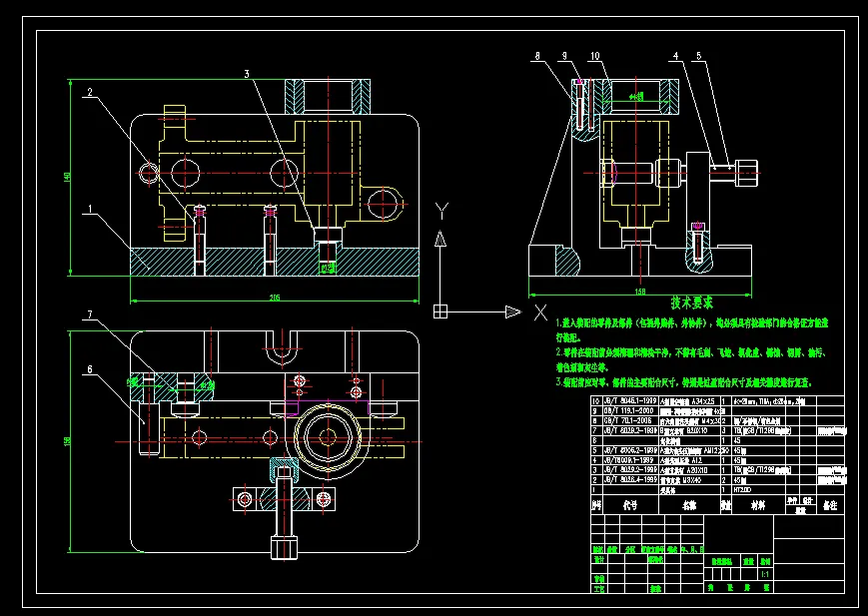Click the 1:1 scale value in title block
Screen dimensions: 868x616
pyautogui.click(x=765, y=574)
